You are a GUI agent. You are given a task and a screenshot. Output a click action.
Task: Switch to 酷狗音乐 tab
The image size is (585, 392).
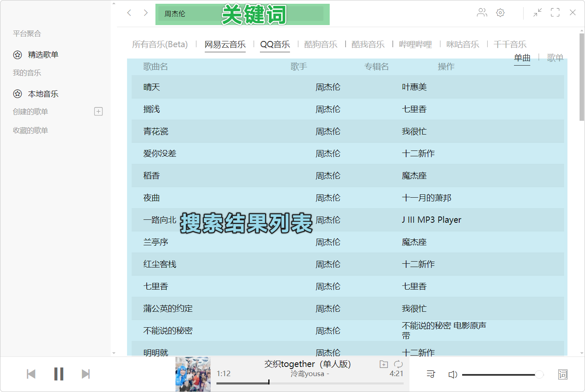(320, 44)
